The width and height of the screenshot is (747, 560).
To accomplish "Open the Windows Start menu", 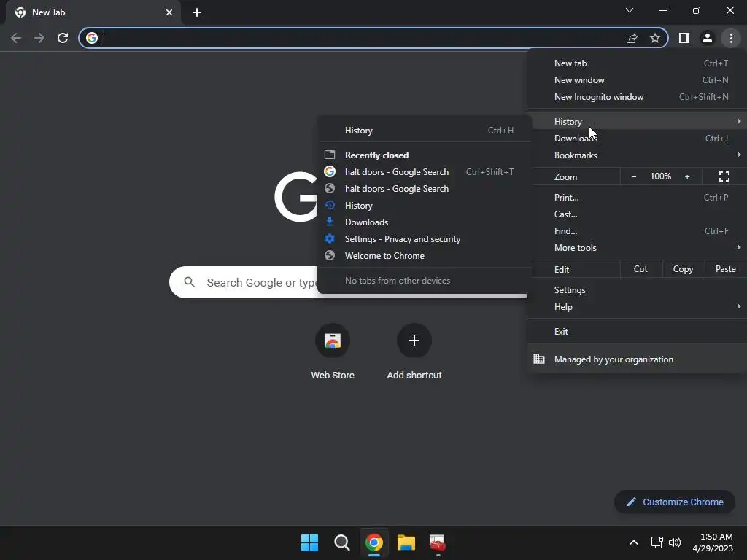I will point(309,542).
